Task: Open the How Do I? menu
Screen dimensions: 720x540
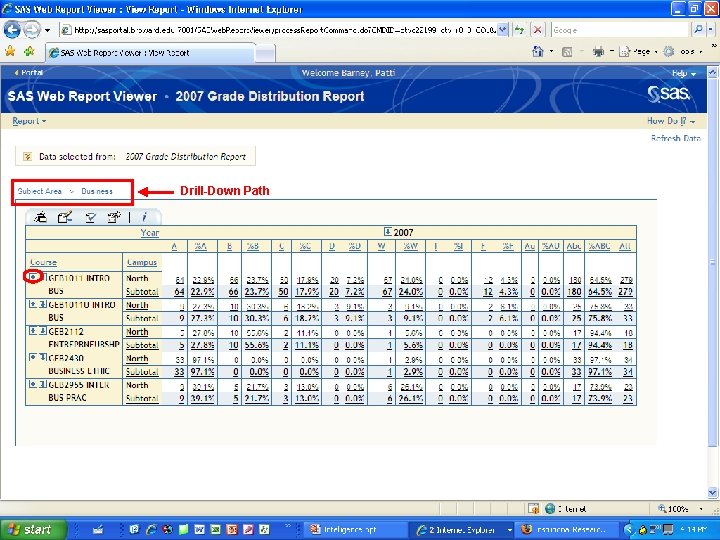Action: (671, 121)
